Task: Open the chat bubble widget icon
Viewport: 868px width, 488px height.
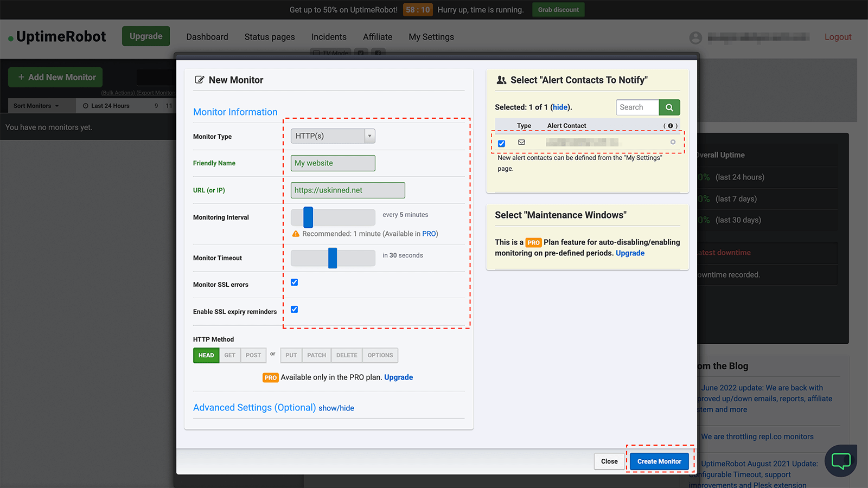Action: point(841,461)
